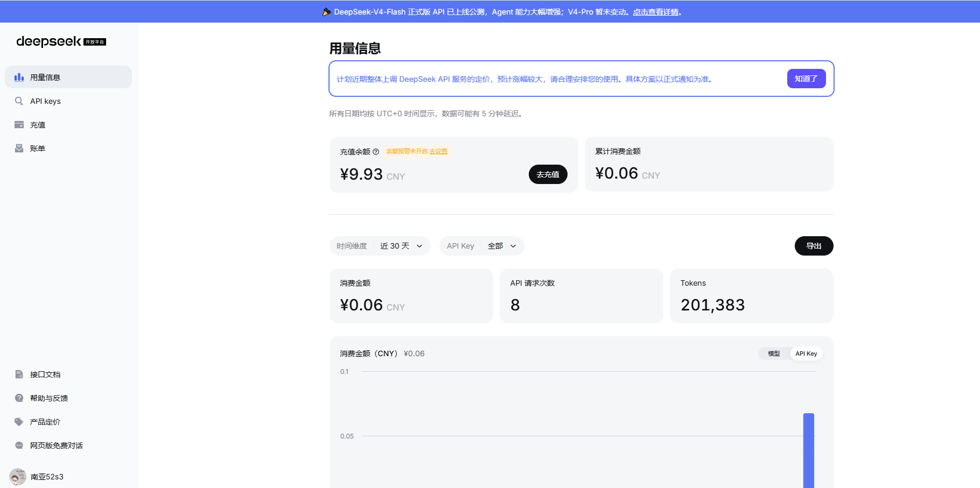
Task: Click the bar chart icon beside 用量信息
Action: pyautogui.click(x=19, y=77)
